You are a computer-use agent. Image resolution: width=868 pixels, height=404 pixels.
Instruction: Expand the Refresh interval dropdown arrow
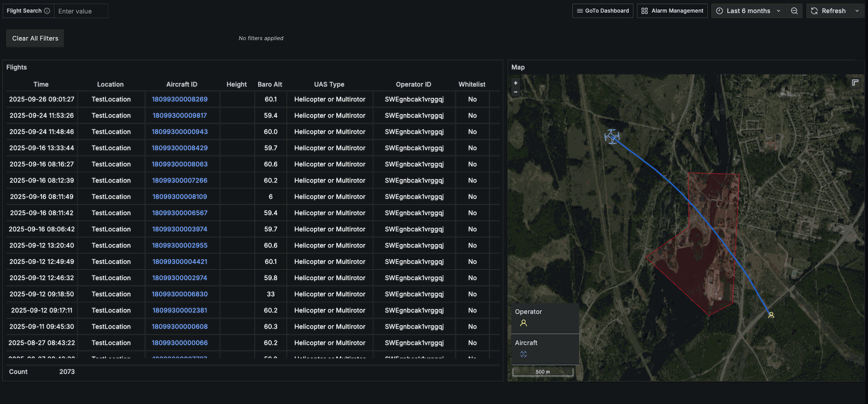click(857, 11)
